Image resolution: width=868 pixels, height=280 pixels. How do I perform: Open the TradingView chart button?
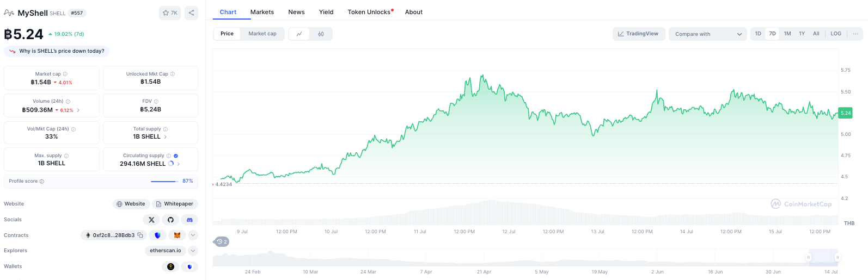638,34
